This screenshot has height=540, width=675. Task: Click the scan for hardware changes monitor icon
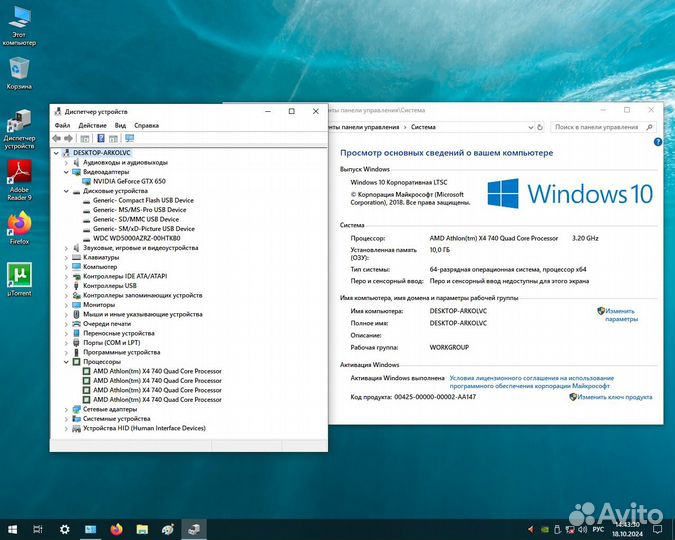tap(129, 138)
